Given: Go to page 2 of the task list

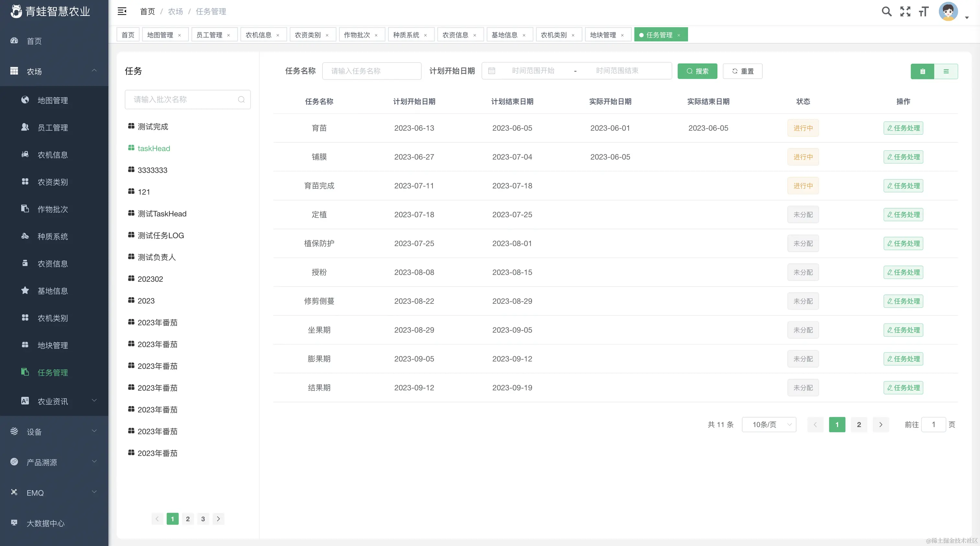Looking at the screenshot, I should [x=858, y=424].
